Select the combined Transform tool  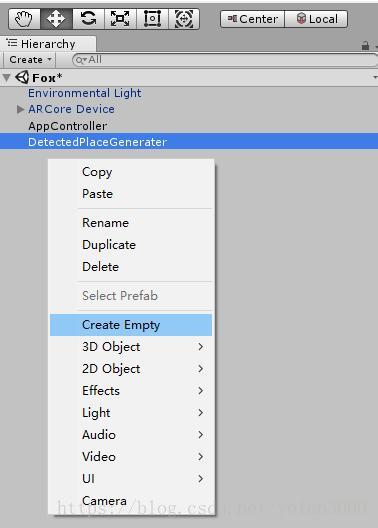[x=184, y=19]
